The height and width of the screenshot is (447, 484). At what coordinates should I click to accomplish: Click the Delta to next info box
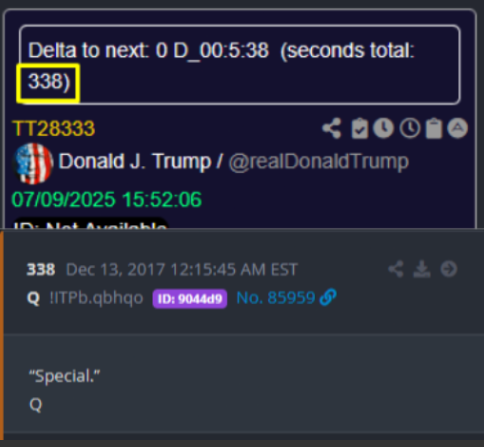[240, 65]
